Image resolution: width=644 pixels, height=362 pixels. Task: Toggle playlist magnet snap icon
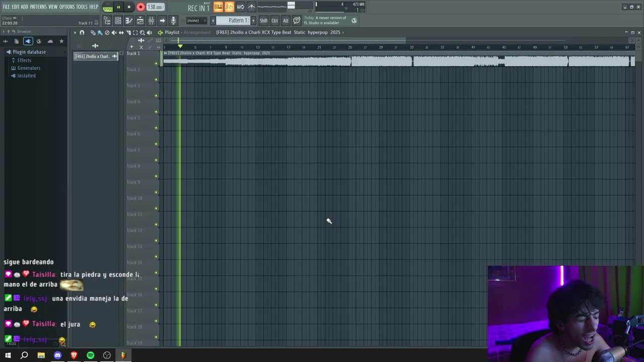point(82,33)
